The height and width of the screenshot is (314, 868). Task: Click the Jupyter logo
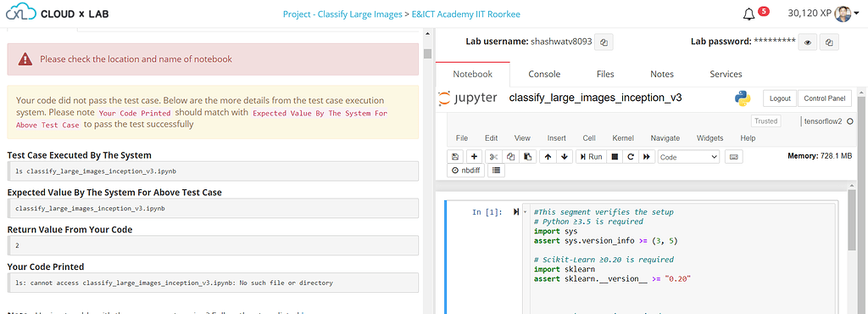[x=467, y=98]
